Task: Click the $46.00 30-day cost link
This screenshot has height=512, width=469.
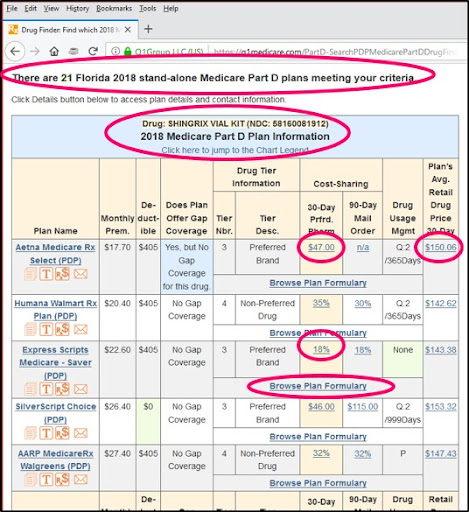Action: tap(321, 407)
